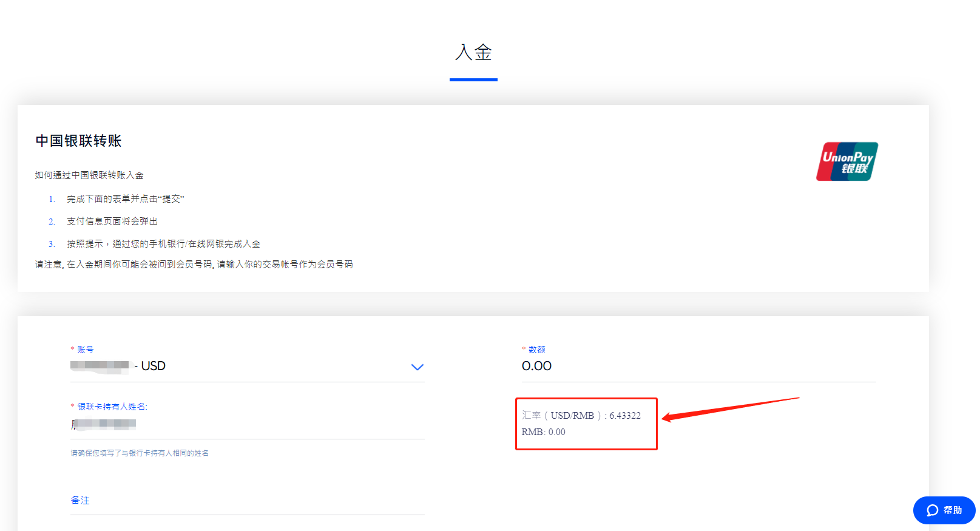Screen dimensions: 980x531
Task: Click the 银联卡持有人姓名 name input field
Action: tap(243, 424)
